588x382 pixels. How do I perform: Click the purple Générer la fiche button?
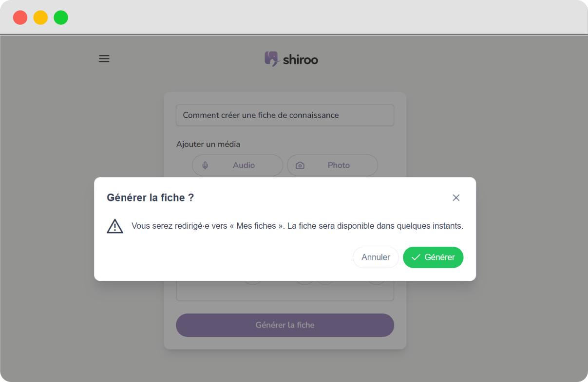coord(285,325)
